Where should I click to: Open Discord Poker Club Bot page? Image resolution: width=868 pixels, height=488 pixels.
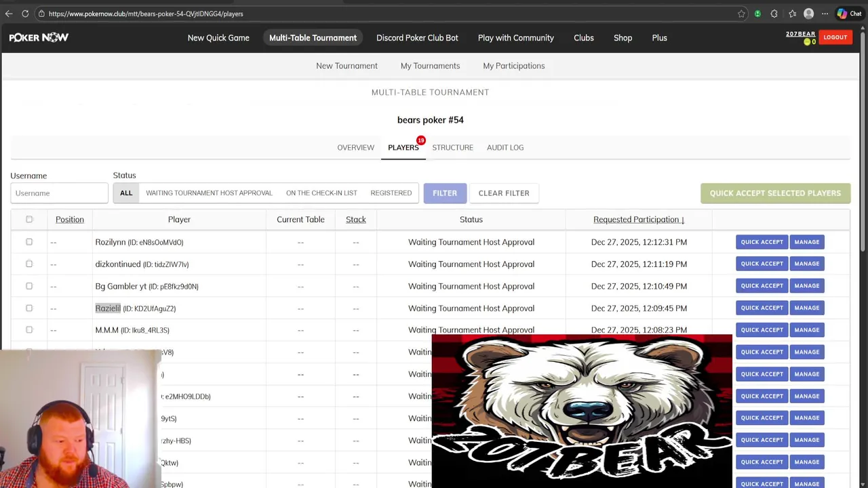417,38
